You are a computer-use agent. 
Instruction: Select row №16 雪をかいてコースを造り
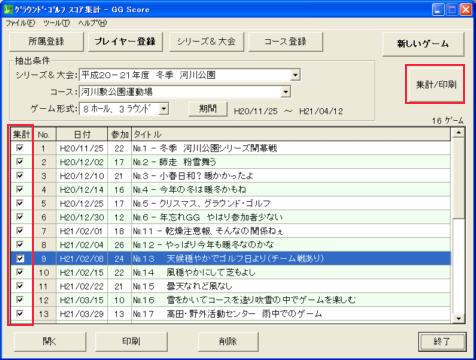[x=231, y=300]
